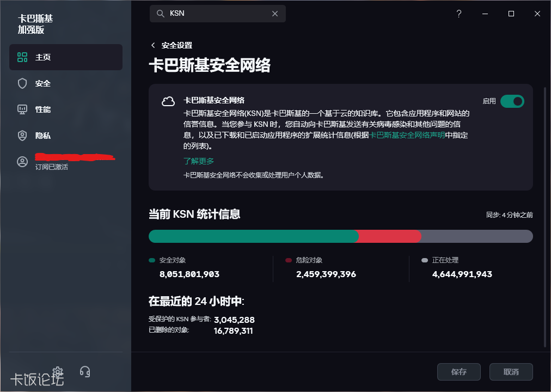Click the search magnifier icon
551x392 pixels.
[161, 14]
